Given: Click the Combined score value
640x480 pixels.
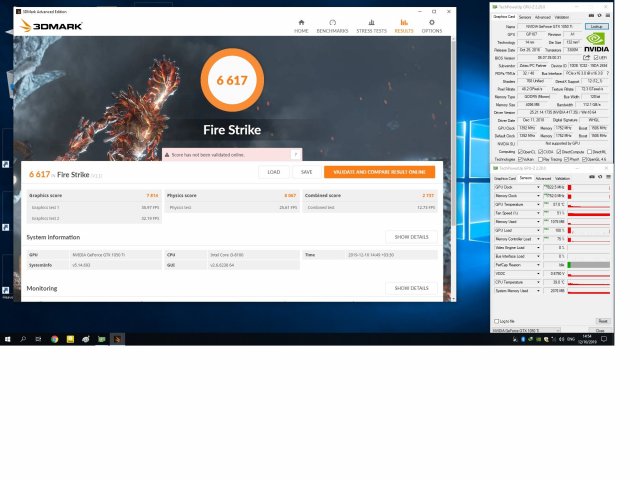Looking at the screenshot, I should pyautogui.click(x=428, y=196).
